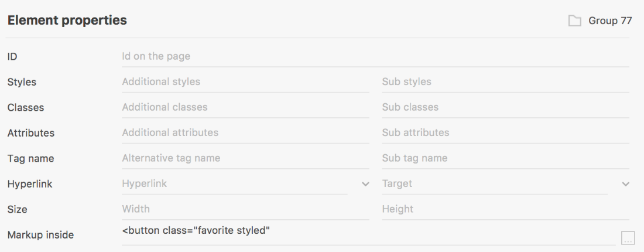The image size is (644, 252).
Task: Select the Alternative tag name input
Action: [245, 158]
